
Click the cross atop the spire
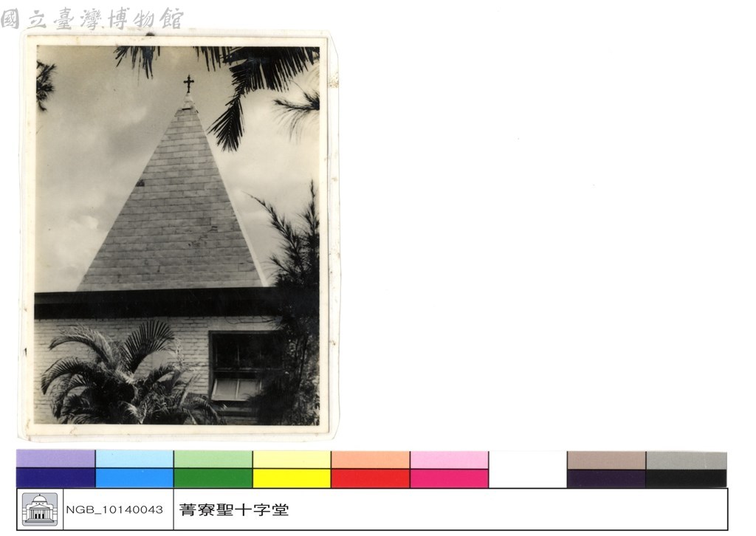[188, 84]
